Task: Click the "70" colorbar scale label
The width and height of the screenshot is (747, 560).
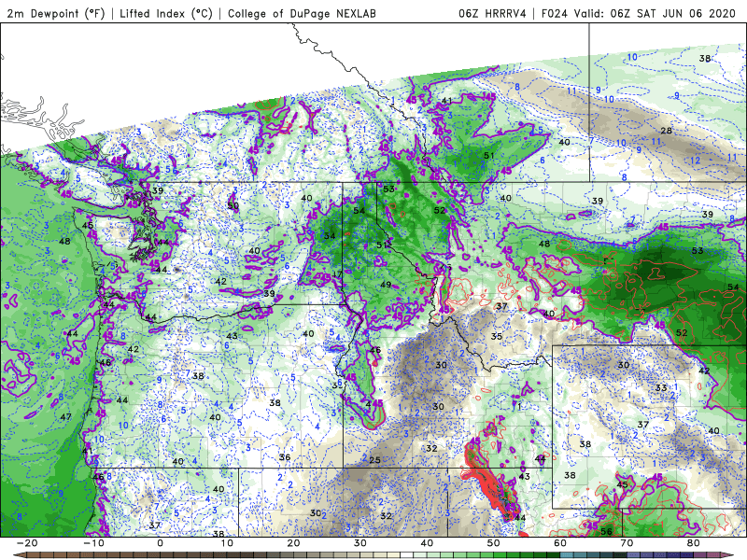Action: point(627,543)
